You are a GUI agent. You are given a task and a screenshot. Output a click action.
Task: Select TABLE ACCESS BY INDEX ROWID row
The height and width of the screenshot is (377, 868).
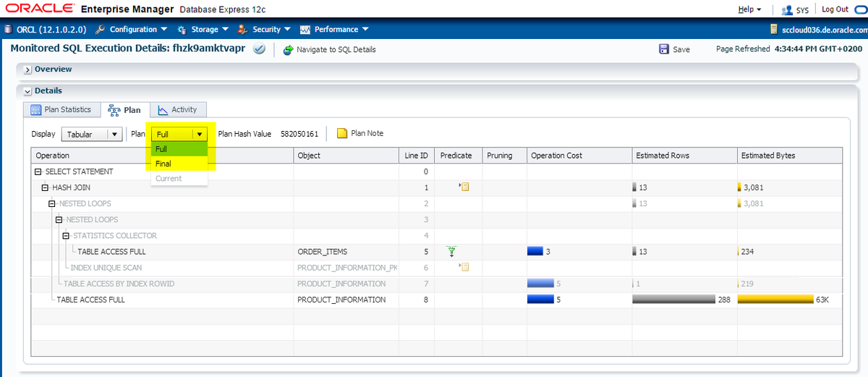(437, 284)
